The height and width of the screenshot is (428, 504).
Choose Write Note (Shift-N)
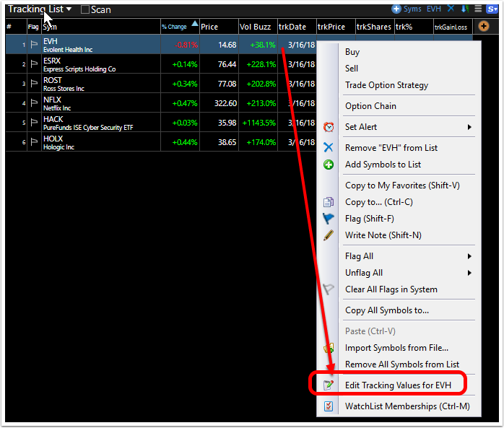(x=383, y=235)
